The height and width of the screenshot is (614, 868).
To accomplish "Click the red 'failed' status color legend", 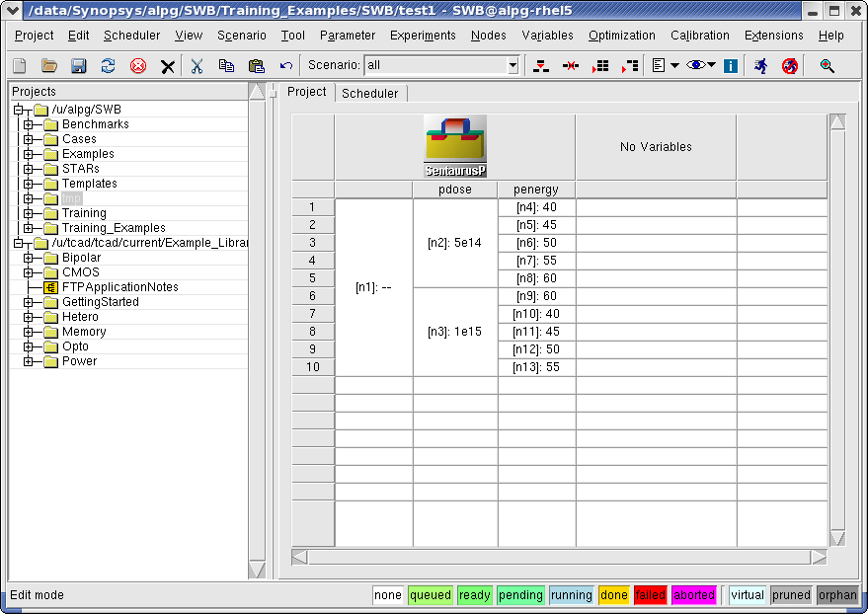I will click(x=650, y=595).
